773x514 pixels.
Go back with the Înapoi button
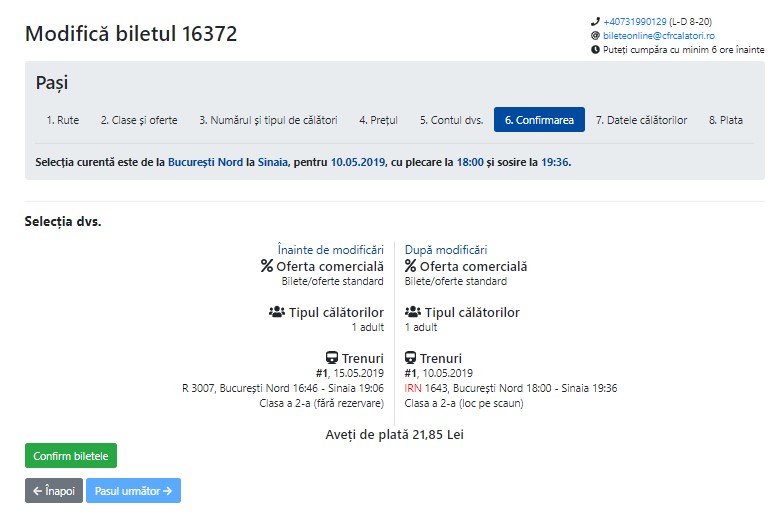tap(54, 491)
